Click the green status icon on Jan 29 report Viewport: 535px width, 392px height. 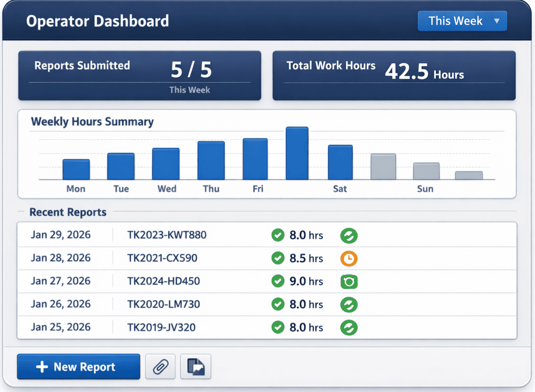(x=349, y=235)
